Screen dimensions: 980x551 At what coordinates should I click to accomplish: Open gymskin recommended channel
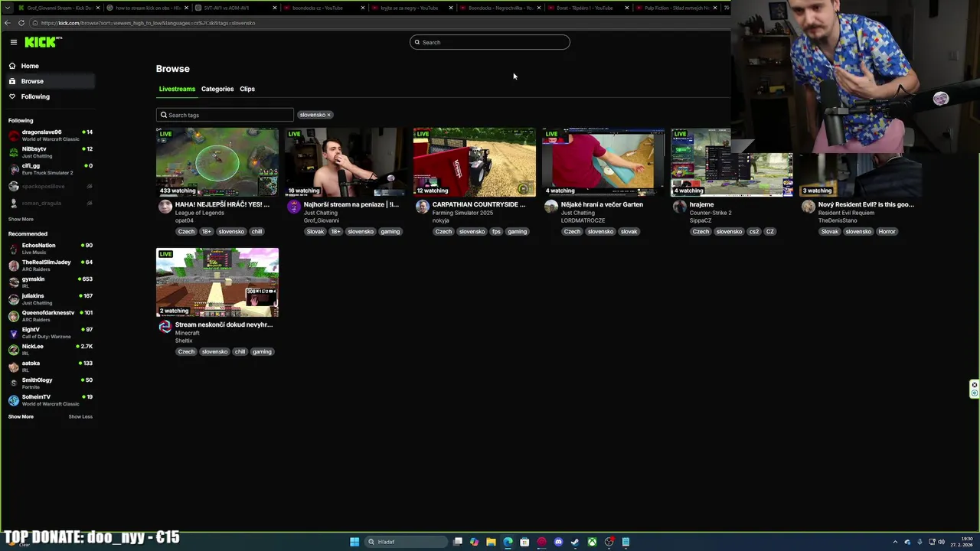[51, 282]
